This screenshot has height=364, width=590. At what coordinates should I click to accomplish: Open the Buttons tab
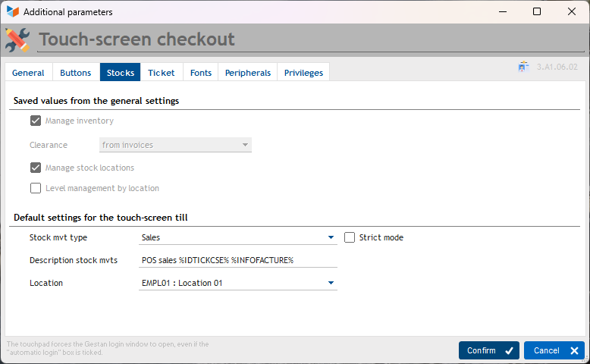click(x=76, y=73)
